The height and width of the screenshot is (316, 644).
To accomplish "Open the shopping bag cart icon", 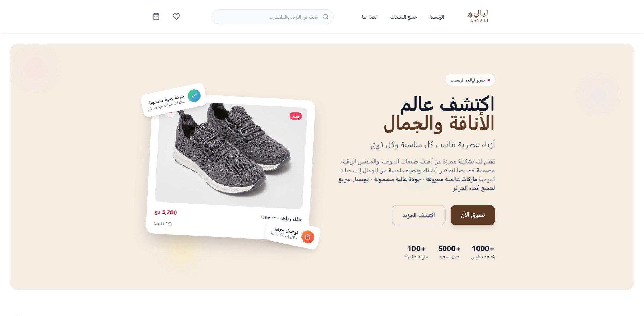I will click(x=156, y=17).
